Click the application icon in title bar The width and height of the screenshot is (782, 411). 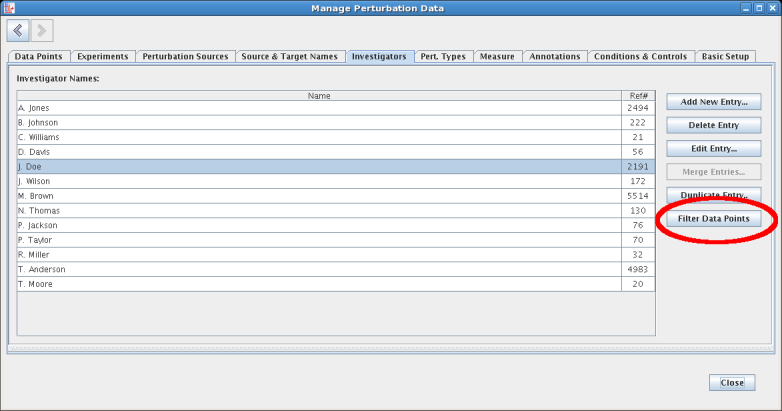coord(9,8)
